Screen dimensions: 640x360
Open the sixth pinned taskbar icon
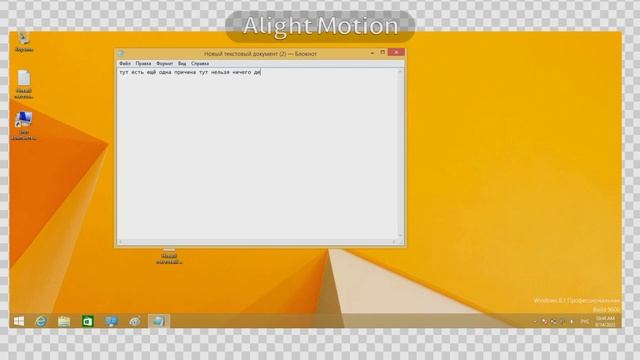(135, 321)
